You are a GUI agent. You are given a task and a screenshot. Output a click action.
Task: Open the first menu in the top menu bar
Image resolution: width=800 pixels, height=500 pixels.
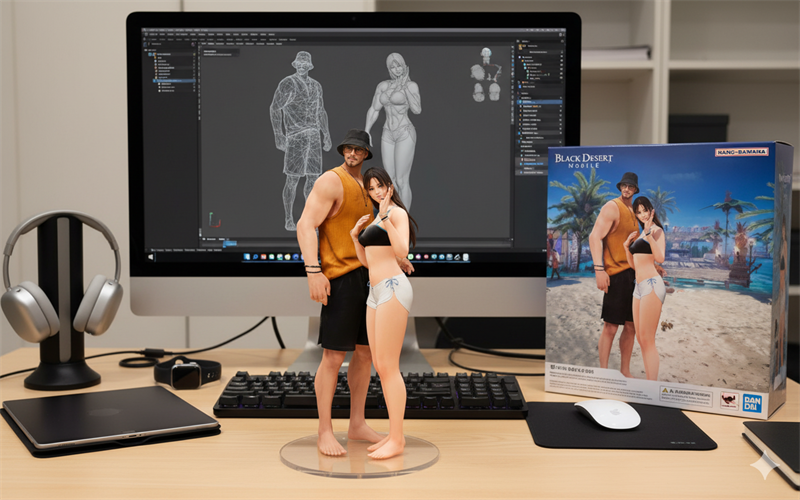pyautogui.click(x=150, y=35)
